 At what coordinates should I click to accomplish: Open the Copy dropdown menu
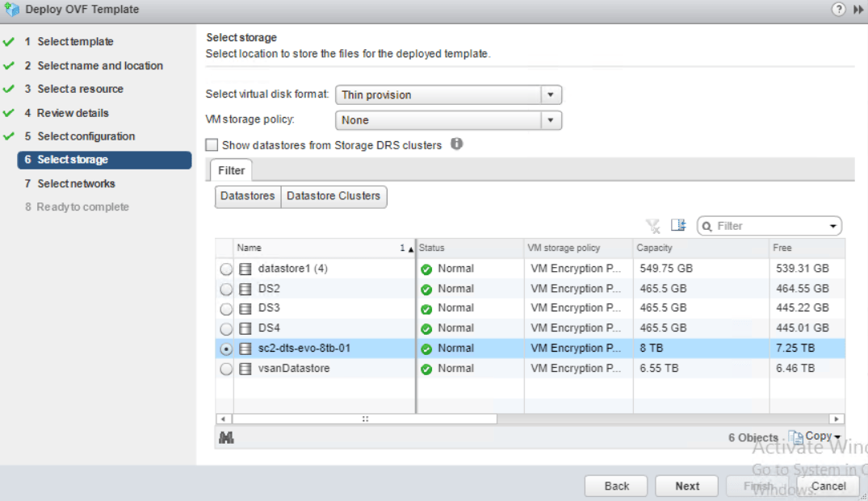tap(816, 436)
